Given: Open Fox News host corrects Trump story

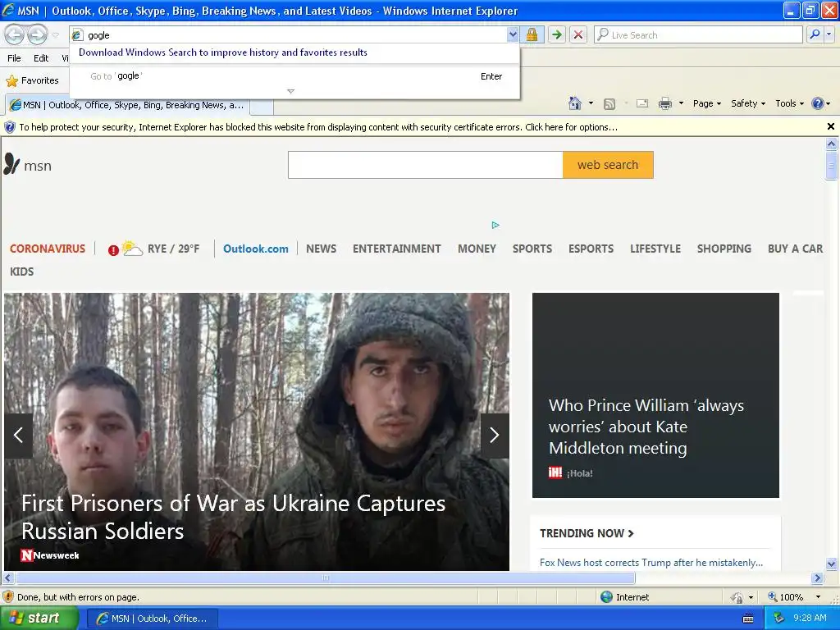Looking at the screenshot, I should 651,563.
